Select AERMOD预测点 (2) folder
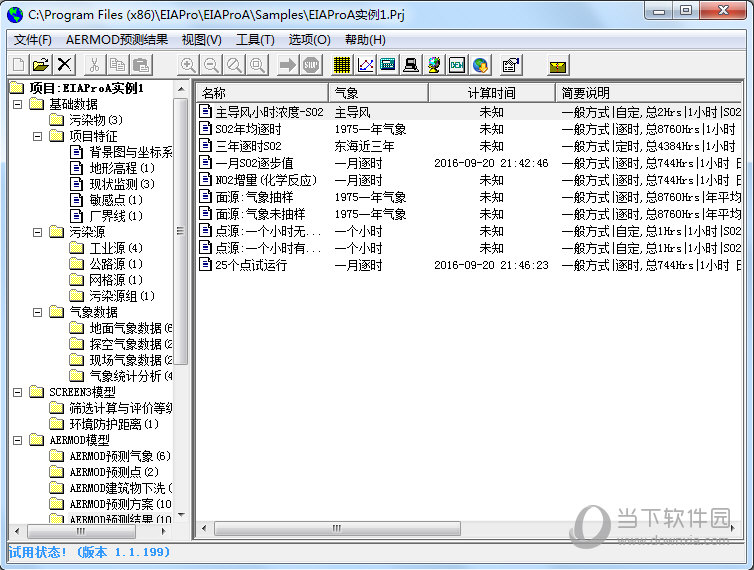This screenshot has height=570, width=754. coord(114,472)
